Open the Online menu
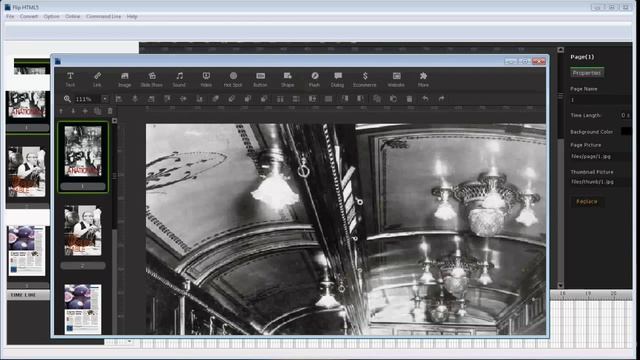Image resolution: width=640 pixels, height=360 pixels. [x=73, y=16]
